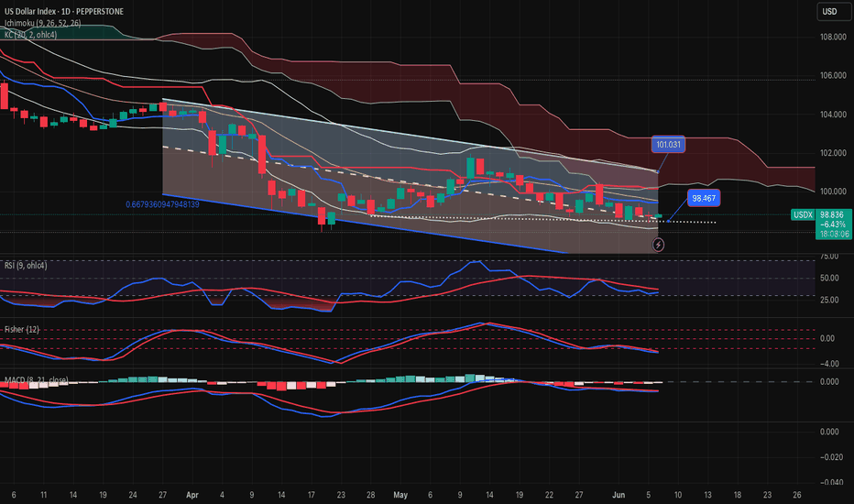Click the 26 date label on time axis
The image size is (854, 504).
click(x=797, y=495)
